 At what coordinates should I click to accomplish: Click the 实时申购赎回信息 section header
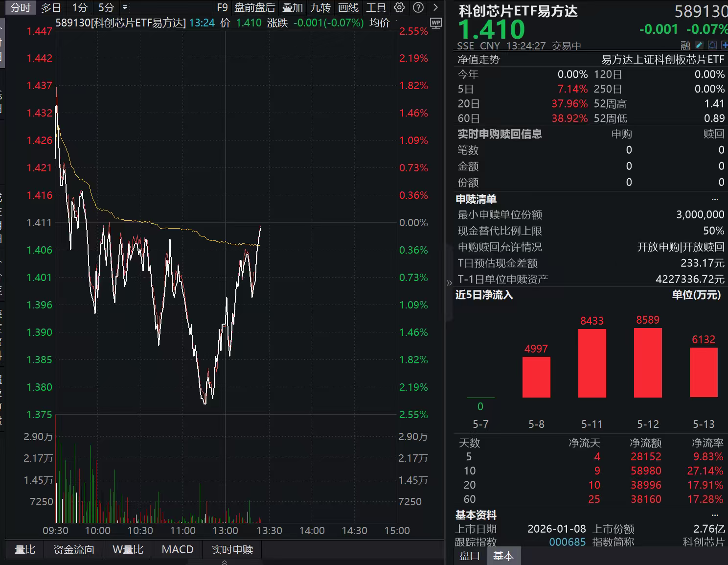[x=500, y=134]
